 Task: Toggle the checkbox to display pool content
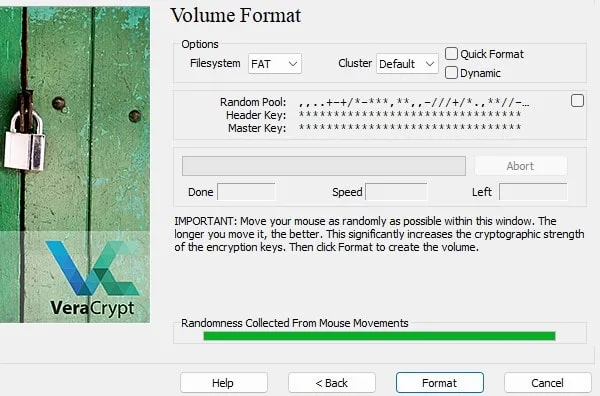click(x=577, y=101)
